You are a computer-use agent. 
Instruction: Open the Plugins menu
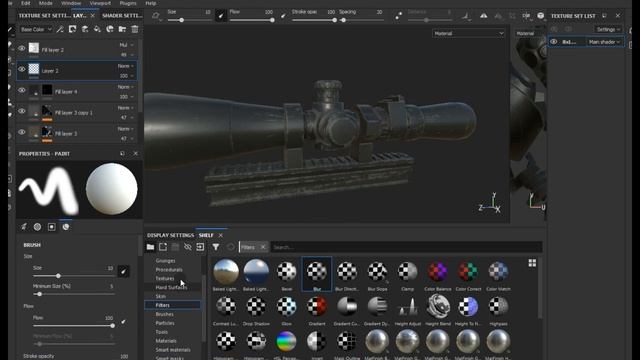(x=128, y=3)
